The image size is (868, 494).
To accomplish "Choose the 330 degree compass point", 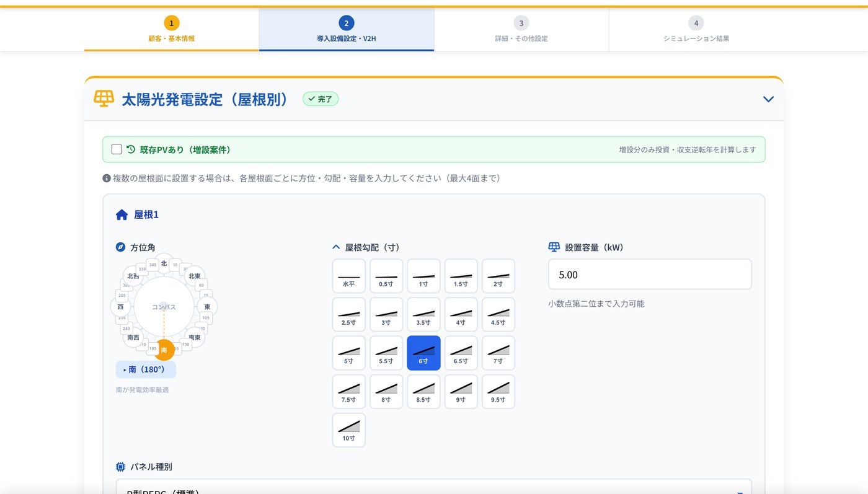I will tap(142, 269).
